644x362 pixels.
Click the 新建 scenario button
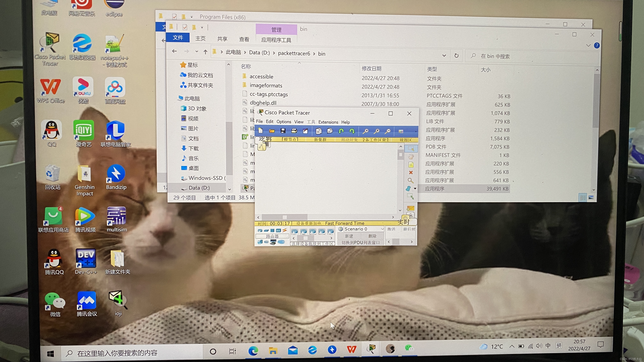click(x=349, y=236)
